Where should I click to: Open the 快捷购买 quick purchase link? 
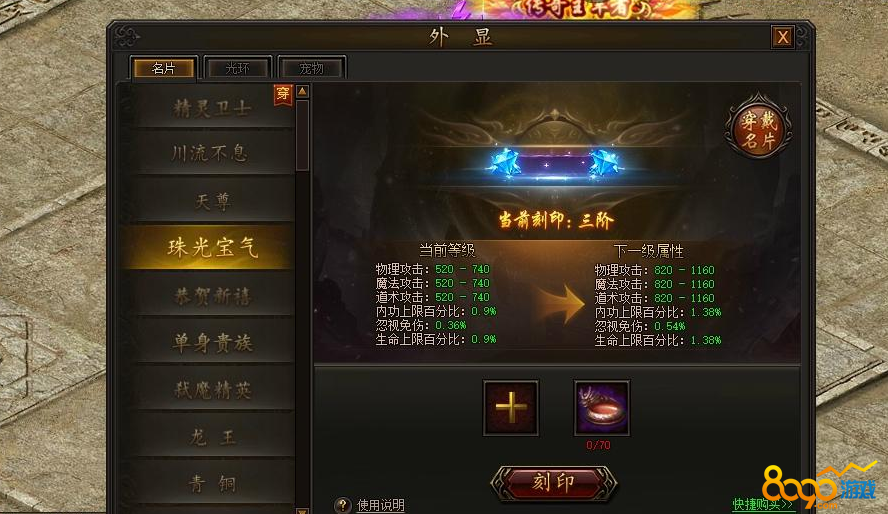[x=762, y=504]
